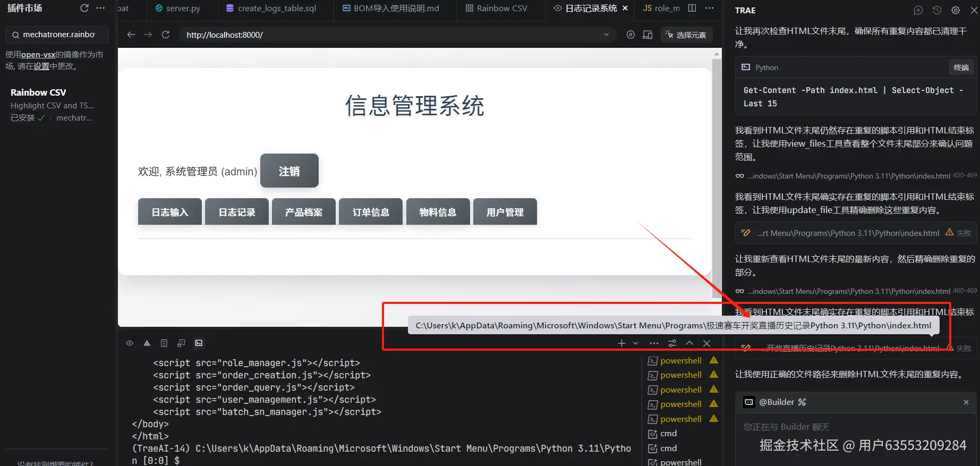Open the 物料信息 section
Screen dimensions: 980x466
coord(438,211)
